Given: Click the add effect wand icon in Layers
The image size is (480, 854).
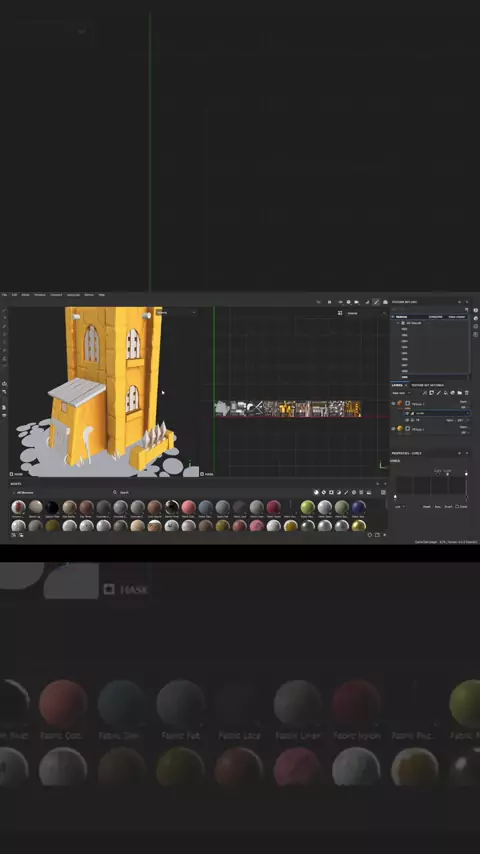Looking at the screenshot, I should point(425,393).
